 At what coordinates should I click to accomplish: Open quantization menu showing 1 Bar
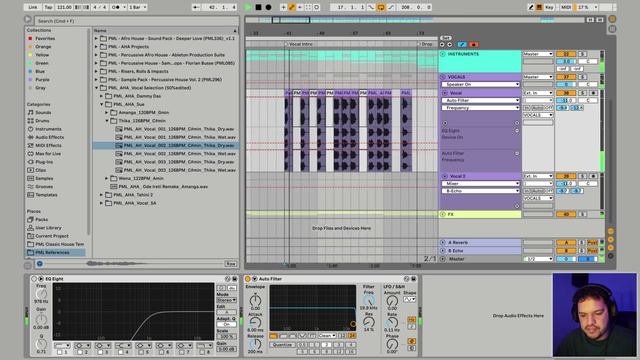pos(138,7)
